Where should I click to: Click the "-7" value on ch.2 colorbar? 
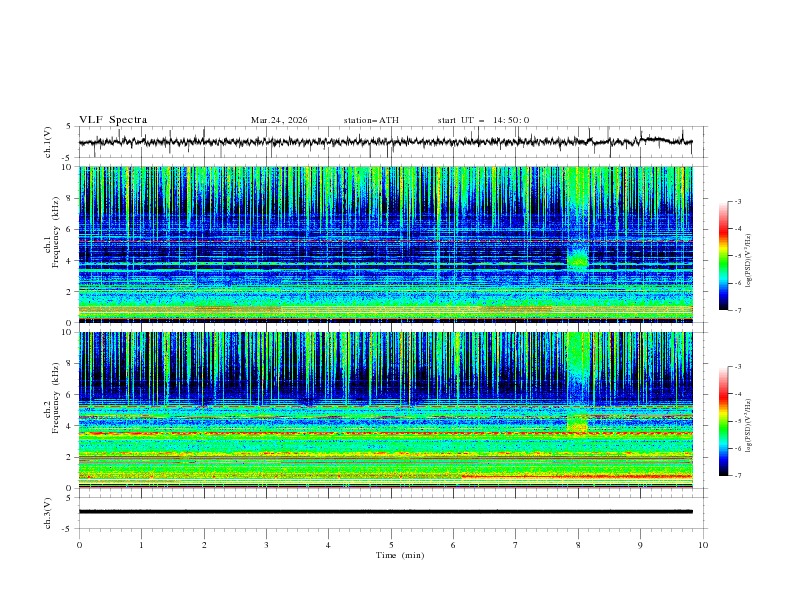click(737, 476)
